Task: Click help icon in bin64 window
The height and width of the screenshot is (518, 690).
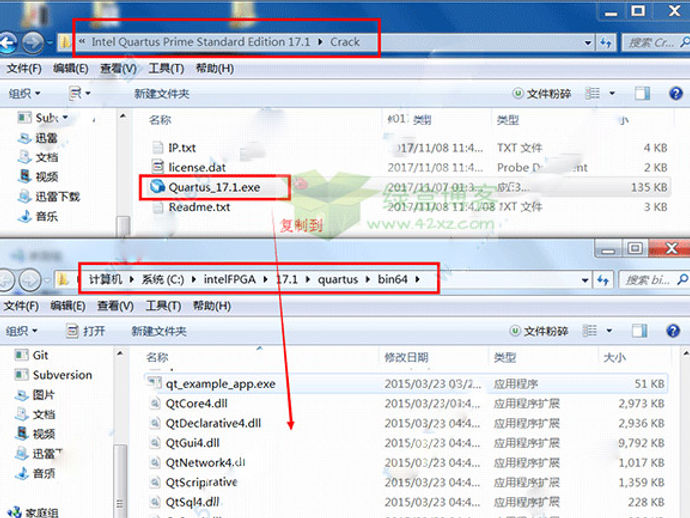Action: [x=673, y=331]
